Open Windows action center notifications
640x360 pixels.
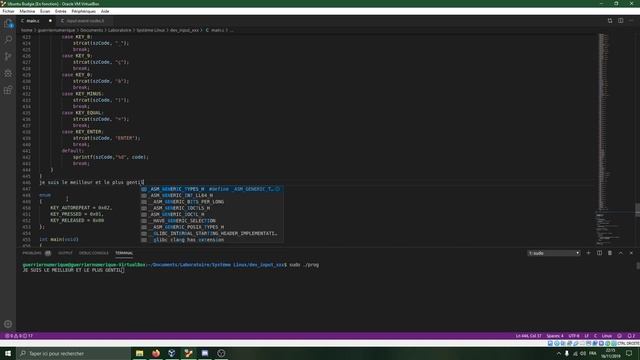click(x=629, y=353)
